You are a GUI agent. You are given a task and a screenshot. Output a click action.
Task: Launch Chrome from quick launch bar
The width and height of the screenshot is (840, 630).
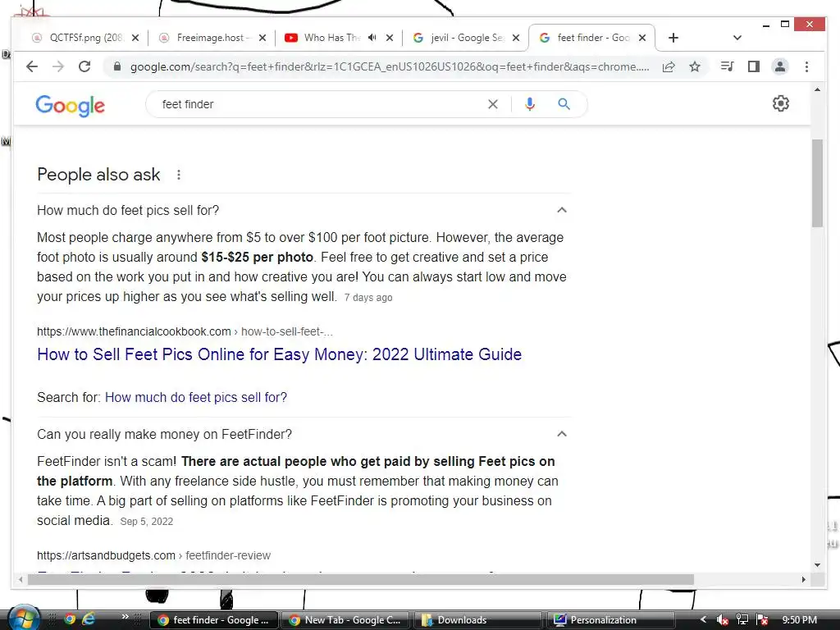coord(70,620)
